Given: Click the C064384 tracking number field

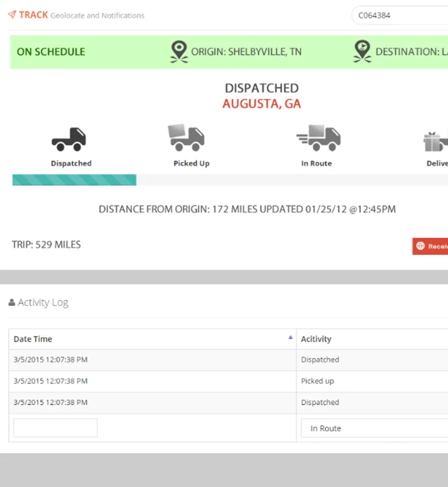Looking at the screenshot, I should click(402, 15).
